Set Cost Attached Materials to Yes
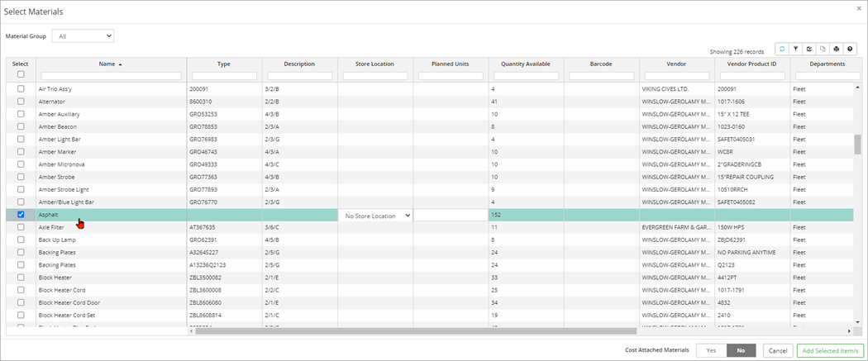The width and height of the screenshot is (868, 361). click(x=711, y=350)
